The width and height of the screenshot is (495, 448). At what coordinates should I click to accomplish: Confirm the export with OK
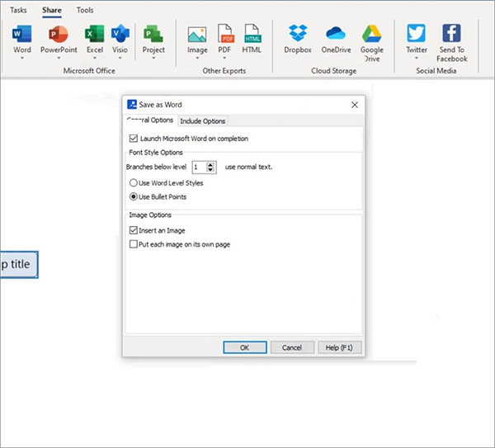[x=245, y=347]
